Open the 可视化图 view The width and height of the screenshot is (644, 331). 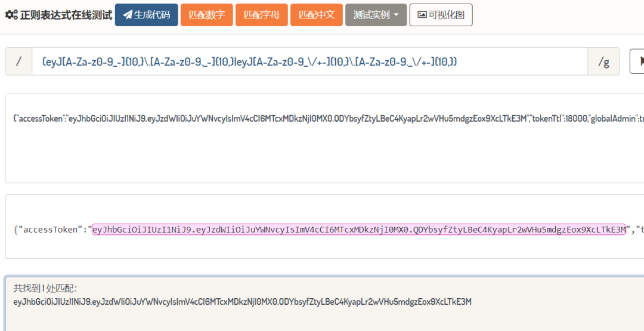tap(441, 15)
